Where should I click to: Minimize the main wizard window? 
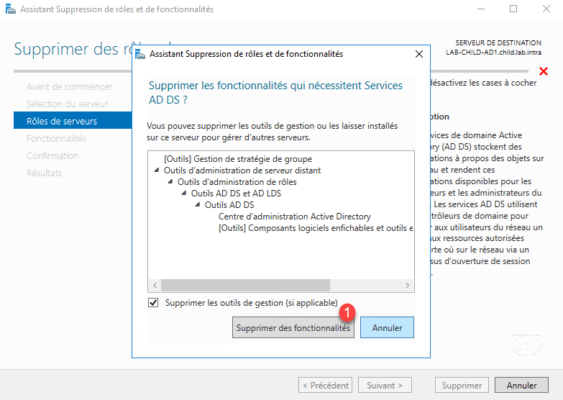tap(481, 9)
